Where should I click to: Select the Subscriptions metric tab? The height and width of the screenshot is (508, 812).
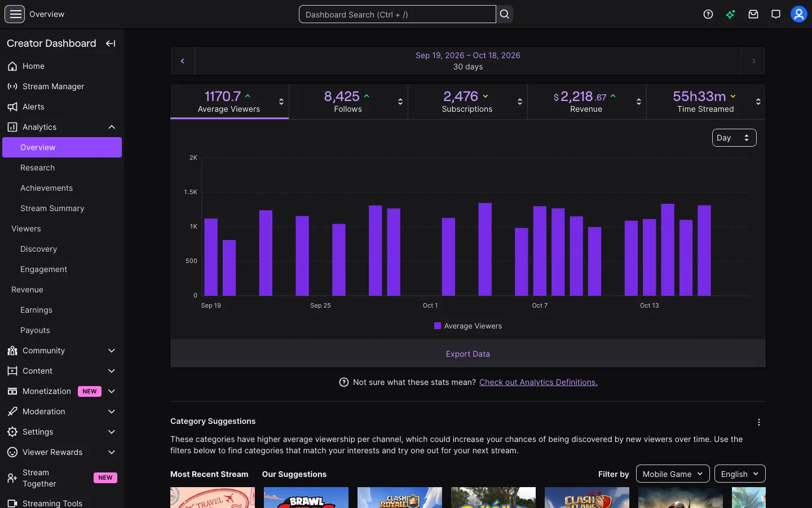pos(467,102)
